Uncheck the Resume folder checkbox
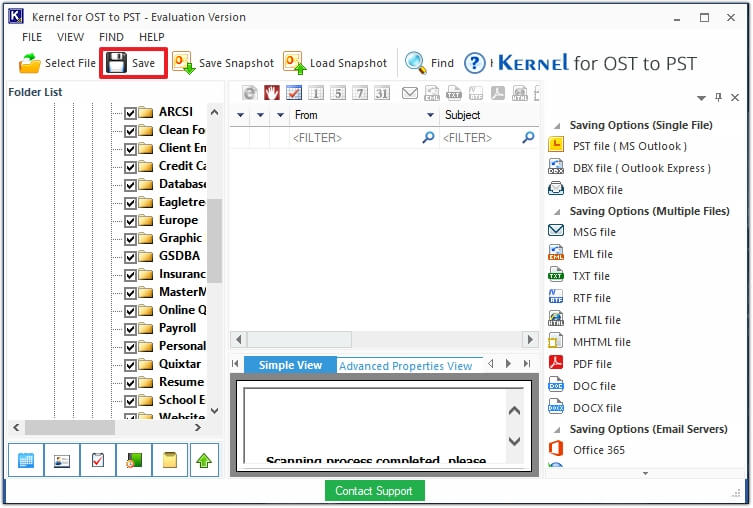Image resolution: width=753 pixels, height=508 pixels. [x=130, y=383]
